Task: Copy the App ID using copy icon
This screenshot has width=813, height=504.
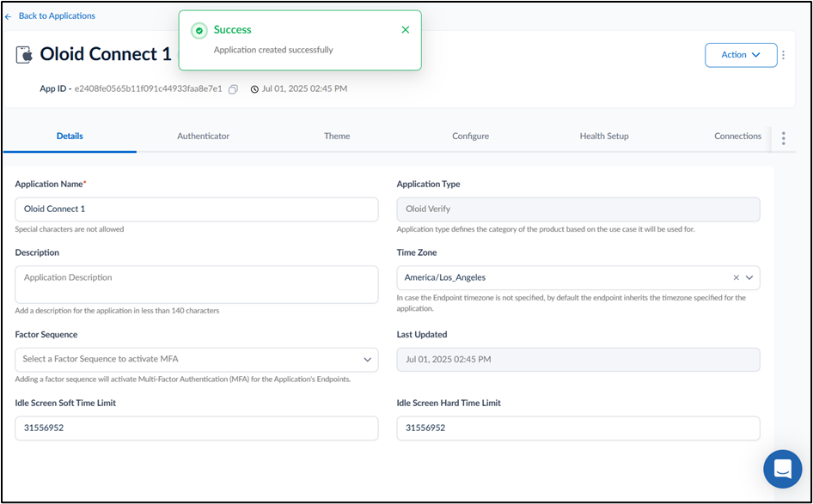Action: (233, 89)
